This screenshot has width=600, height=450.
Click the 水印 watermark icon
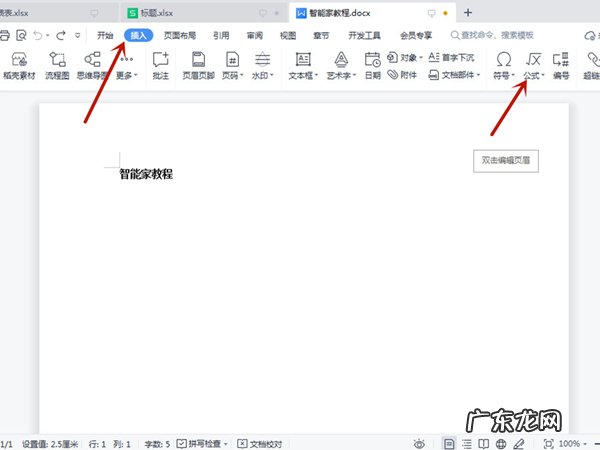[262, 60]
